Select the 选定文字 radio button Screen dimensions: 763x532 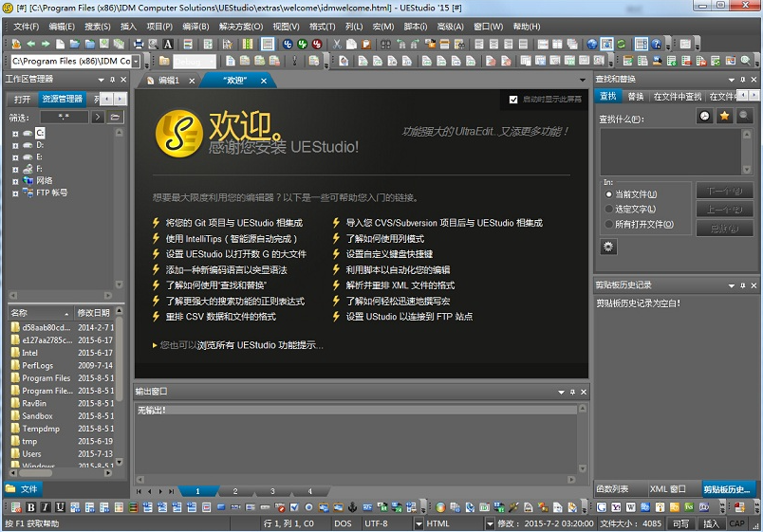point(609,209)
